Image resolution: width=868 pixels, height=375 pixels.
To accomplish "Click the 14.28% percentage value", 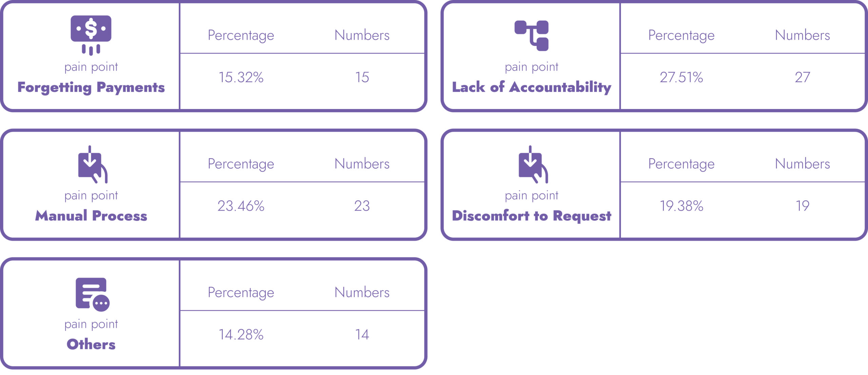I will (241, 335).
